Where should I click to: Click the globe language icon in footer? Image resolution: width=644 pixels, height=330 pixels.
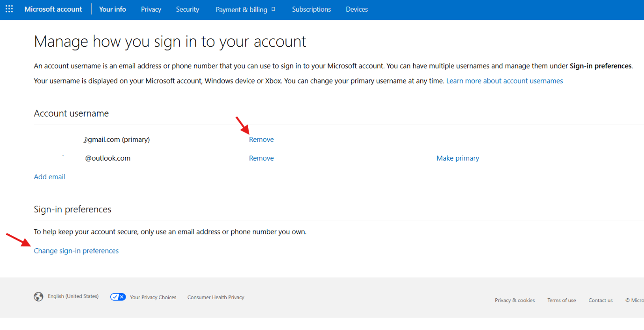coord(38,297)
